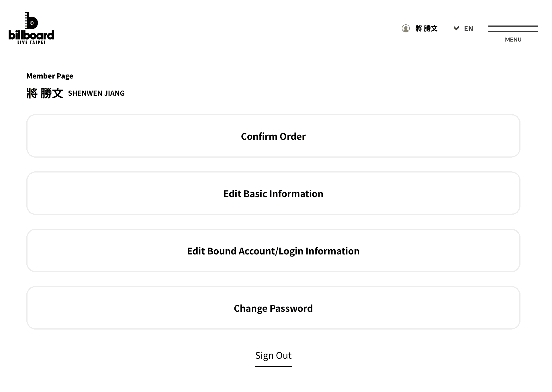This screenshot has width=552, height=392.
Task: Click the 'LIVE TAIPEI' text under logo
Action: coord(31,42)
